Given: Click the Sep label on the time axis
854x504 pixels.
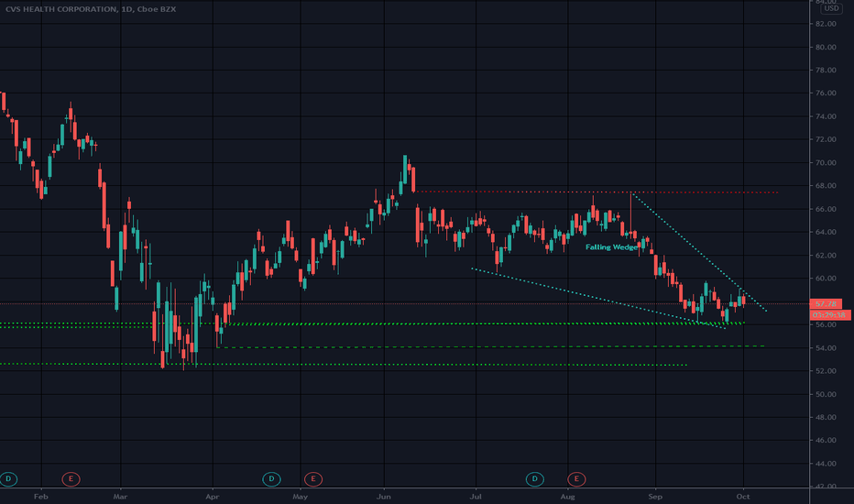Looking at the screenshot, I should (655, 497).
